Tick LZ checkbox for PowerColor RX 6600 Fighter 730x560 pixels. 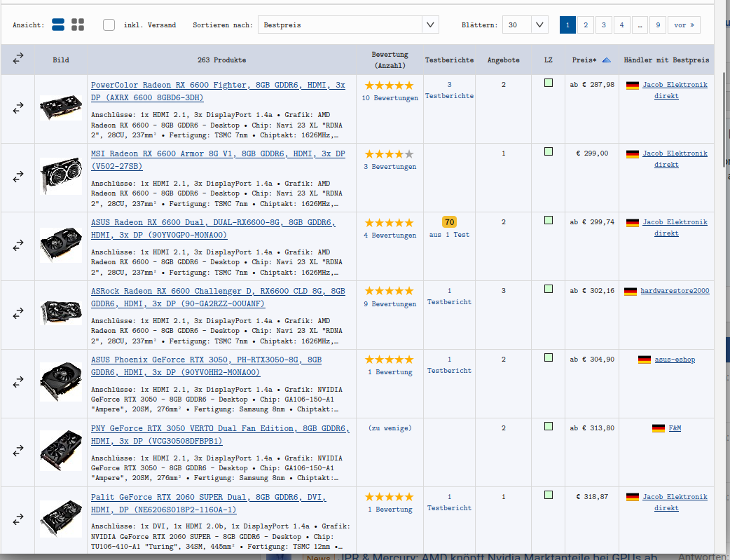549,83
